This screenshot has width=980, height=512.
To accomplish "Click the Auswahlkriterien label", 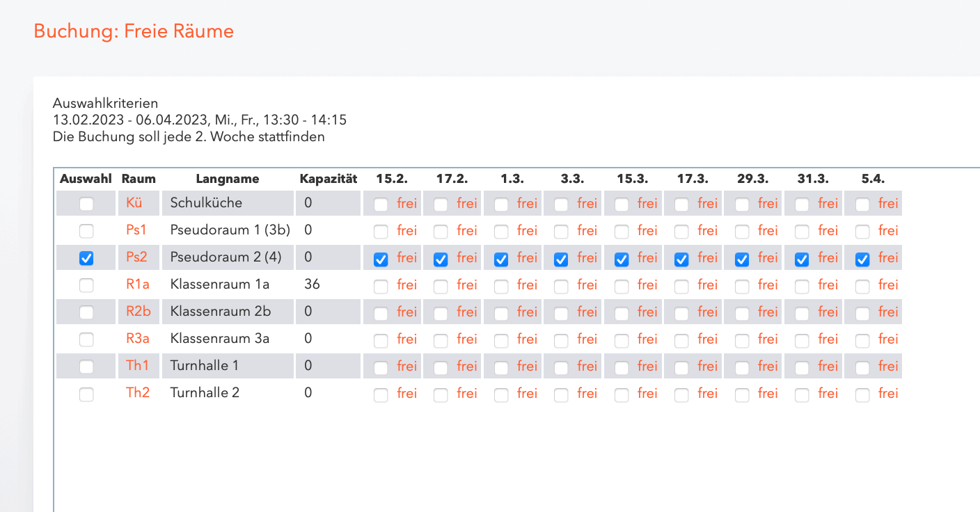I will click(106, 104).
